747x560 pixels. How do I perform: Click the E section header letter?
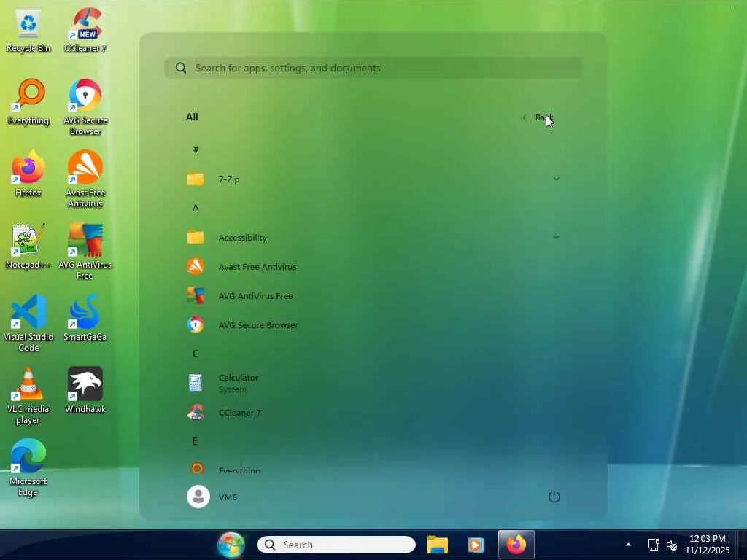point(195,441)
